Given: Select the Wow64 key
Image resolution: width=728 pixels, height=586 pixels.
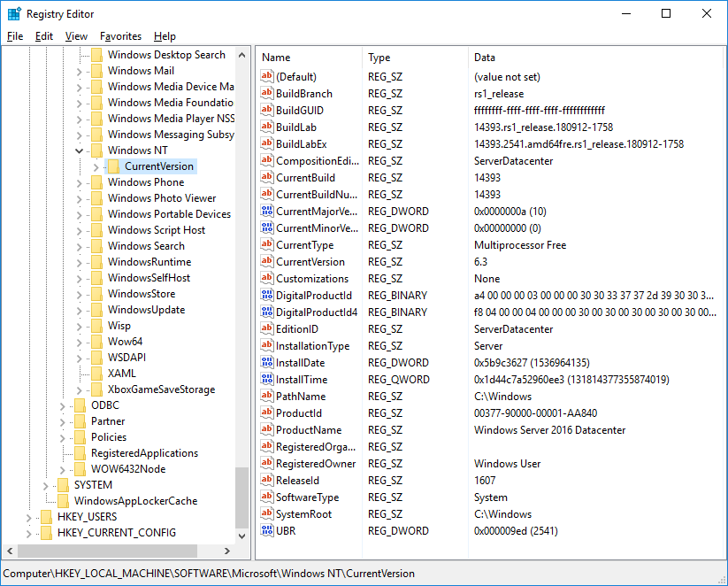Looking at the screenshot, I should pos(125,342).
